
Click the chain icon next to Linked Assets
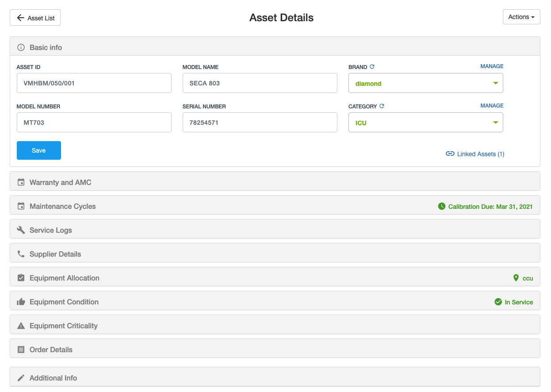pyautogui.click(x=450, y=154)
